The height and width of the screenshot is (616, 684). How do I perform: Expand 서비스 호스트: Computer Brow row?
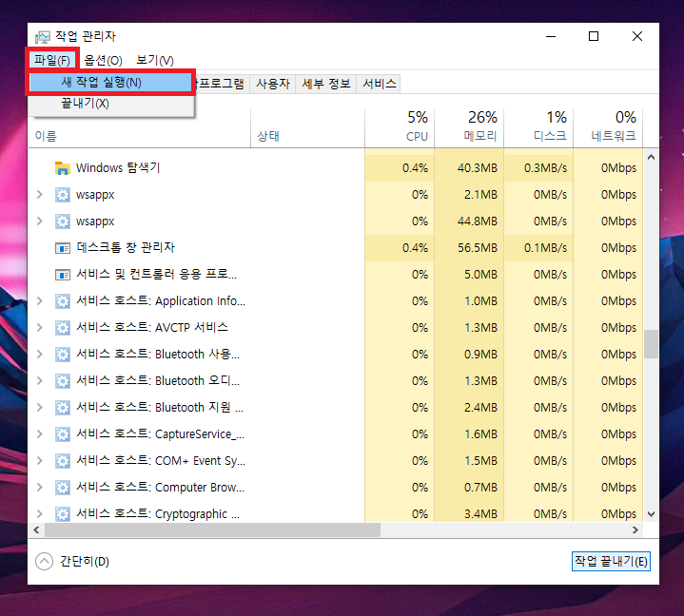click(40, 487)
